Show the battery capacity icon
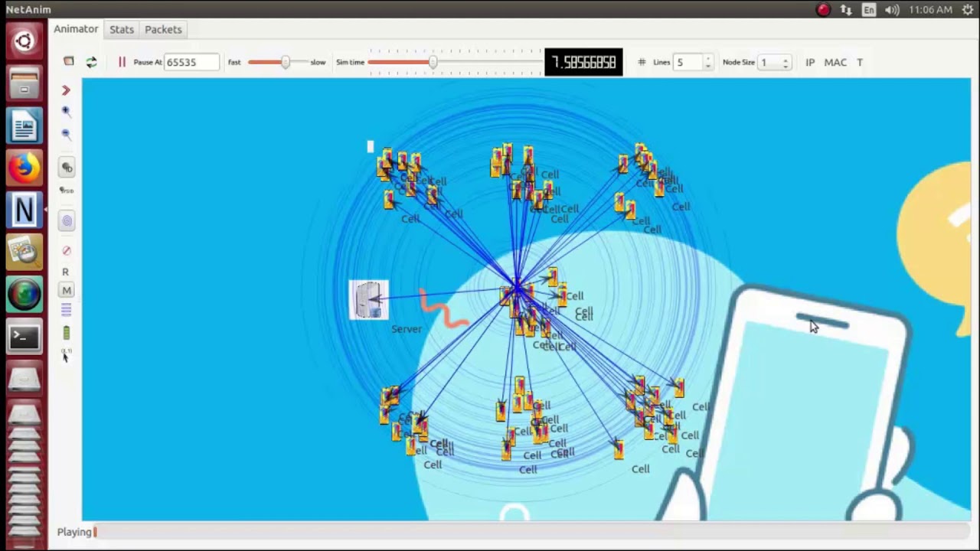Viewport: 980px width, 551px height. click(67, 332)
